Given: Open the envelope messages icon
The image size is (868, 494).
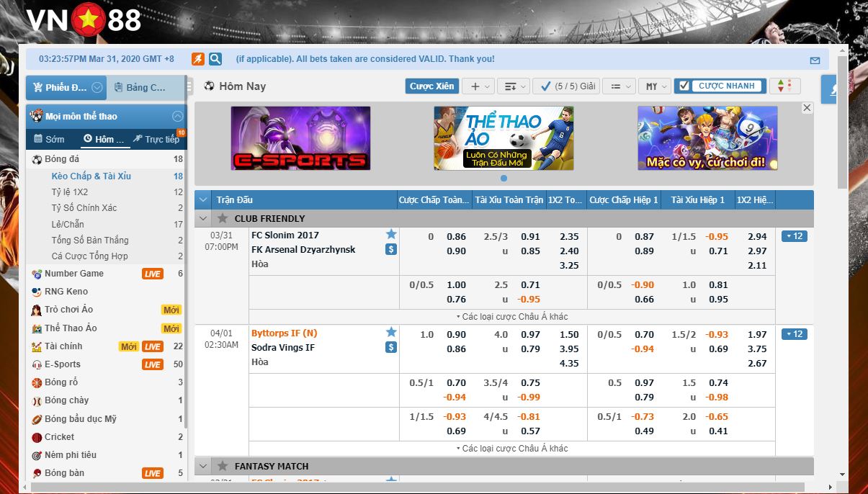Looking at the screenshot, I should pyautogui.click(x=815, y=60).
